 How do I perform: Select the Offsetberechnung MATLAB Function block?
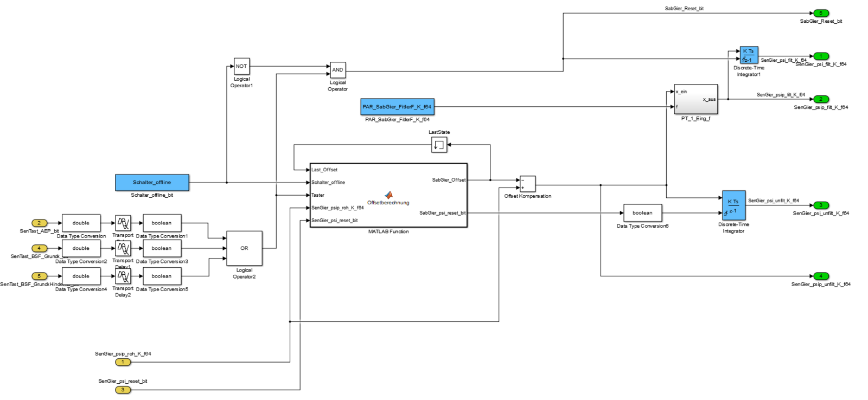click(388, 195)
